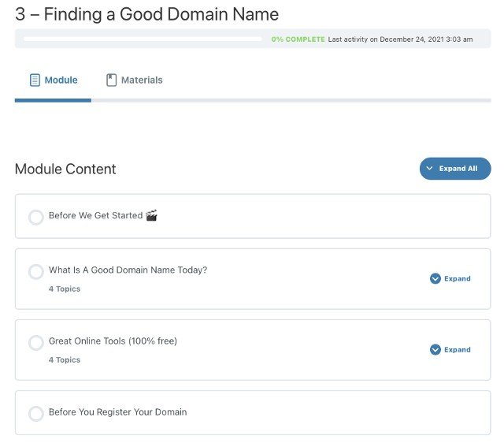Expand What Is A Good Domain Name section
The height and width of the screenshot is (443, 504).
[450, 278]
